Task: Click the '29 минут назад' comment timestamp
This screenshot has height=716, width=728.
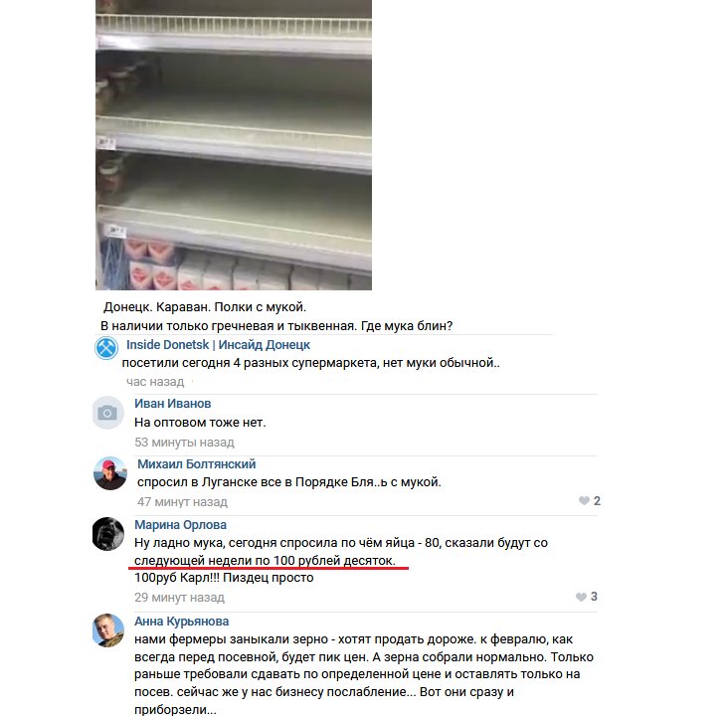Action: 180,597
